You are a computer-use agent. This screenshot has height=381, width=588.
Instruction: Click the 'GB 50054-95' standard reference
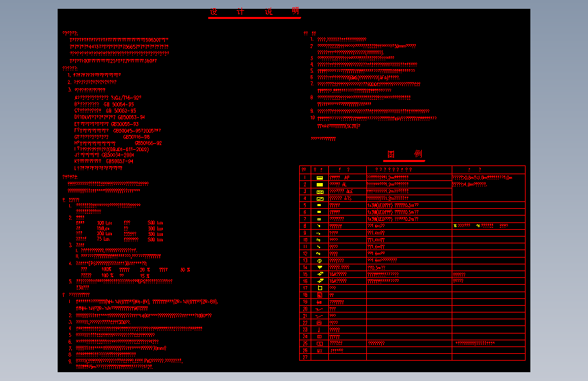pyautogui.click(x=119, y=104)
